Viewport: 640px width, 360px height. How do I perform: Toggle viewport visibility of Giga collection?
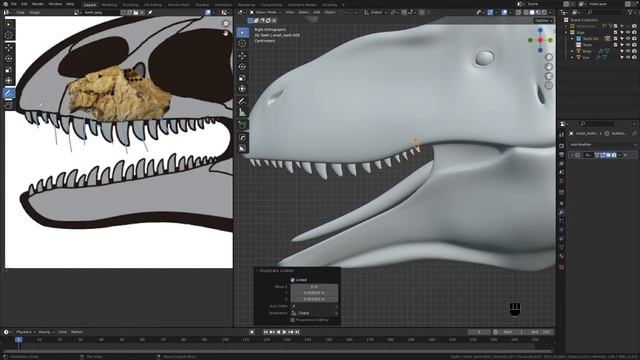pos(629,32)
